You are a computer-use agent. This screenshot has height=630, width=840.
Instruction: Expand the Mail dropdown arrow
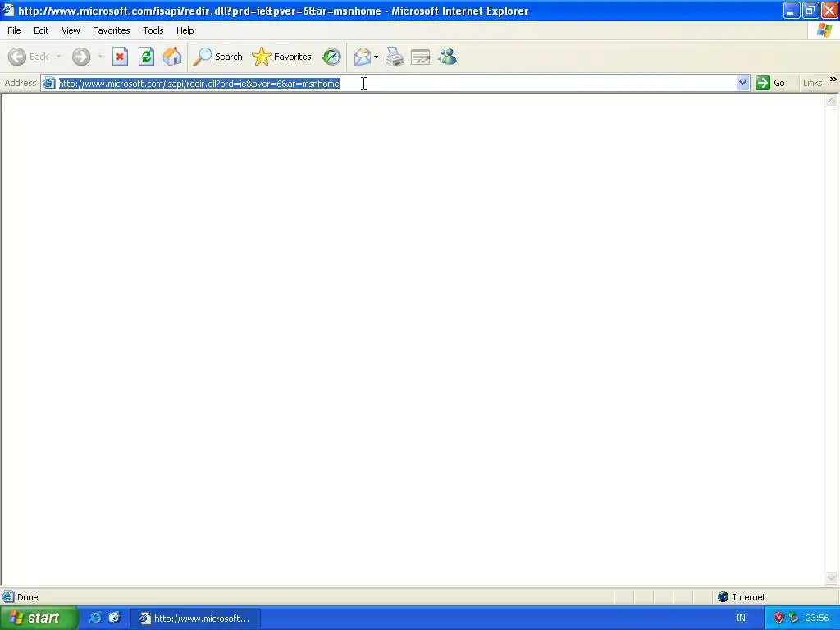pyautogui.click(x=376, y=57)
